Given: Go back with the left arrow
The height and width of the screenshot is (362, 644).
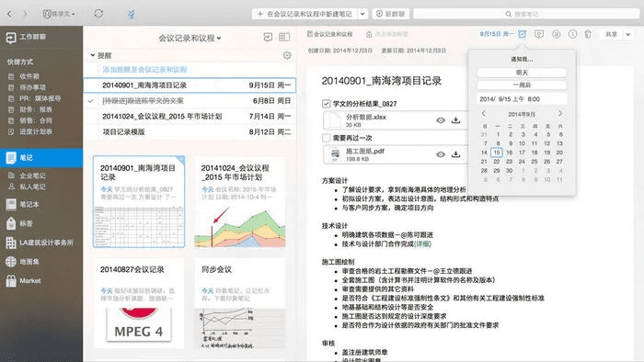Looking at the screenshot, I should coord(10,14).
